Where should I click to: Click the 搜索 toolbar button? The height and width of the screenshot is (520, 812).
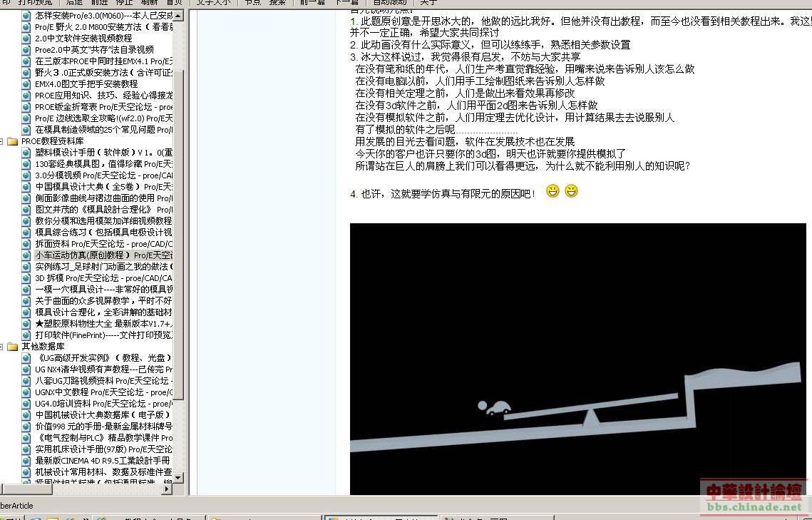click(277, 3)
